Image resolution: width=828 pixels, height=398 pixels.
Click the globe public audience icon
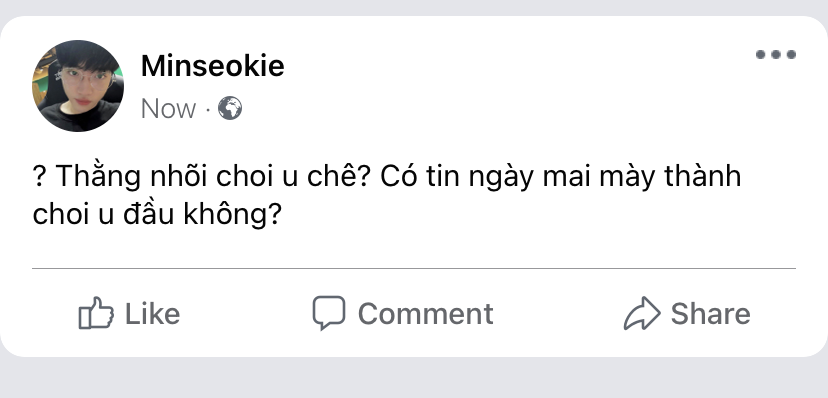(x=230, y=108)
